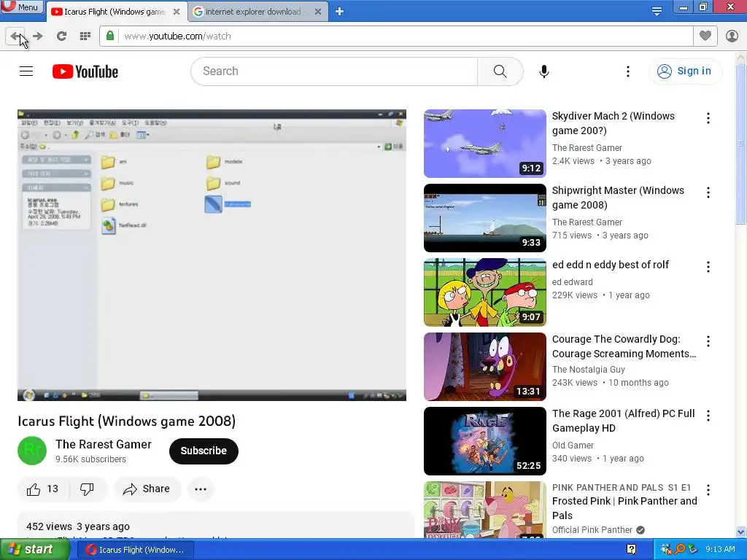This screenshot has height=560, width=747.
Task: Subscribe to The Rarest Gamer
Action: coord(204,451)
